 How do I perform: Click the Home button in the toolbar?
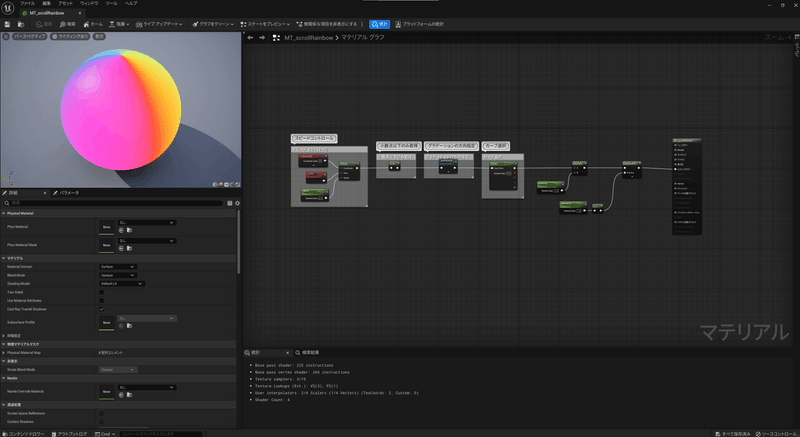(x=92, y=23)
